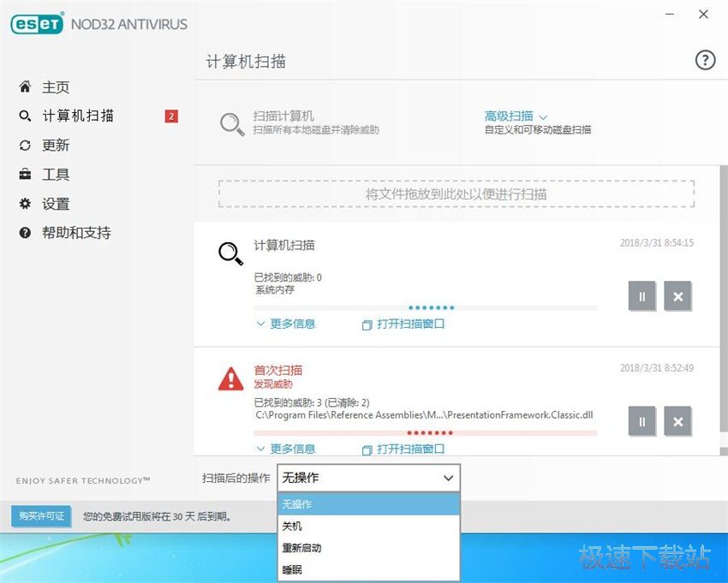Image resolution: width=728 pixels, height=583 pixels.
Task: Go to 主页 in the sidebar
Action: 56,86
